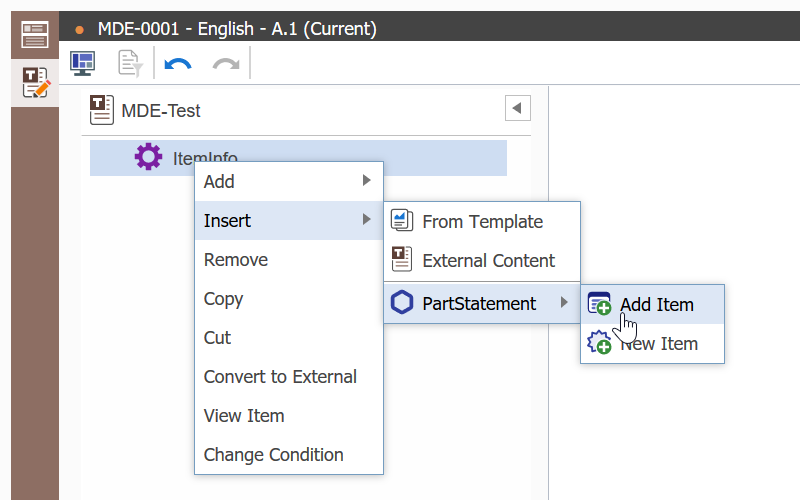The width and height of the screenshot is (800, 500).
Task: Open the document dropdown toolbar icon
Action: point(130,63)
